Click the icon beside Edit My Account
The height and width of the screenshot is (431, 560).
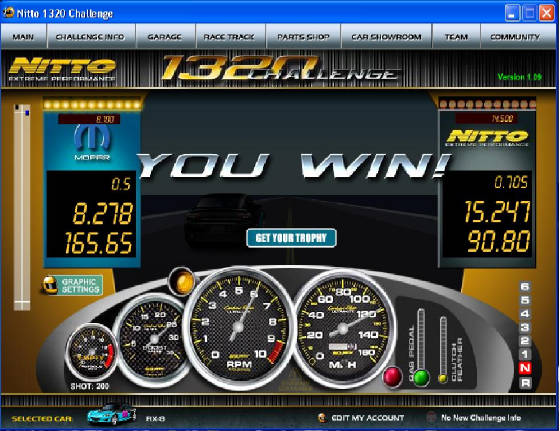tap(322, 417)
